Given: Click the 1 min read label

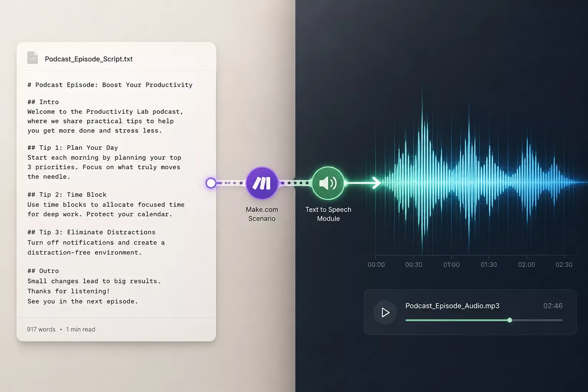Looking at the screenshot, I should pos(80,329).
